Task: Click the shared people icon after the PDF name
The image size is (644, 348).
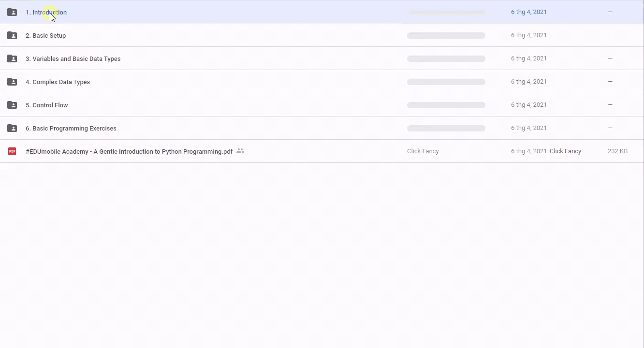Action: point(240,151)
